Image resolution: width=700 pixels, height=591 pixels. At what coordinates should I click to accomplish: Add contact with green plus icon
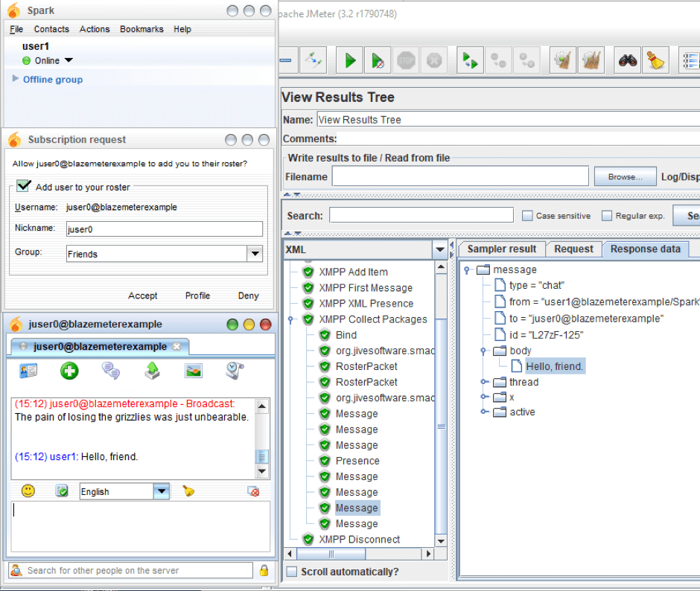(69, 371)
